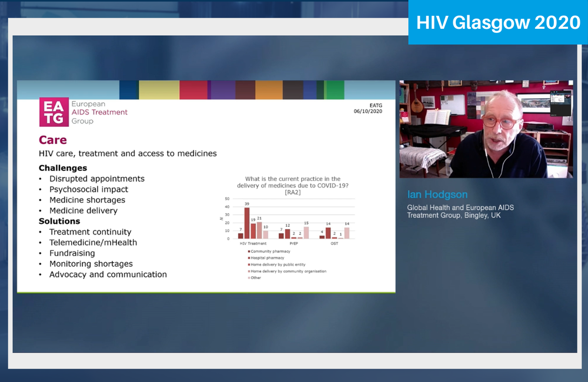
Task: Click the Community pharmacy legend marker
Action: (248, 252)
